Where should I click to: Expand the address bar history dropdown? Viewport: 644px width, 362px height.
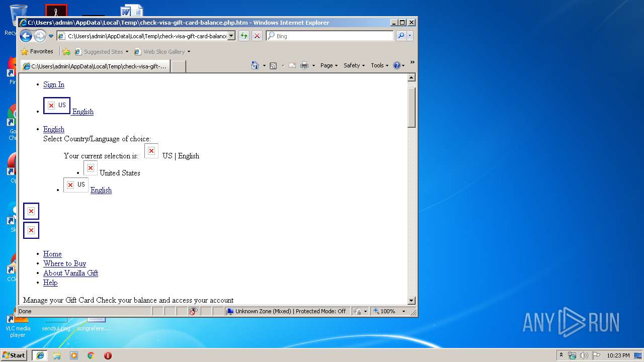(x=231, y=36)
